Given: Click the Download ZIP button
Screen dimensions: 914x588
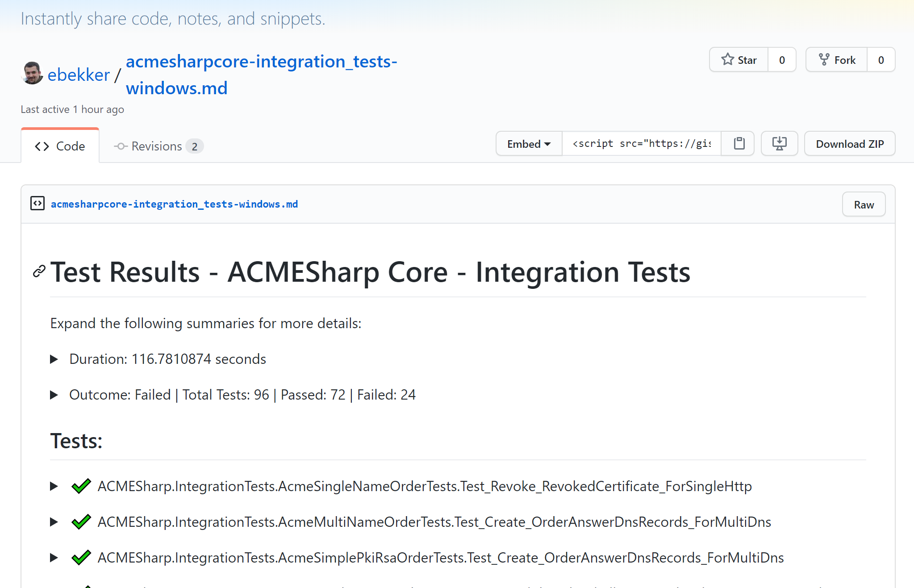Looking at the screenshot, I should 849,144.
